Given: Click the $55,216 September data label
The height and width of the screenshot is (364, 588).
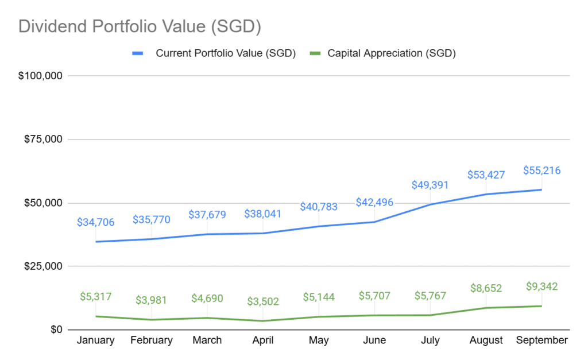Looking at the screenshot, I should click(541, 171).
